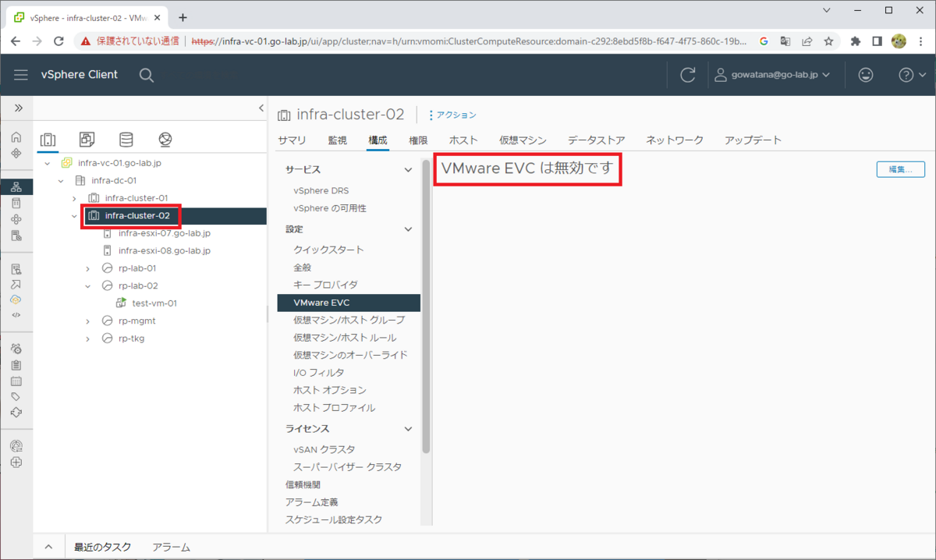Viewport: 936px width, 560px height.
Task: Open the アクション actions menu
Action: click(x=452, y=115)
